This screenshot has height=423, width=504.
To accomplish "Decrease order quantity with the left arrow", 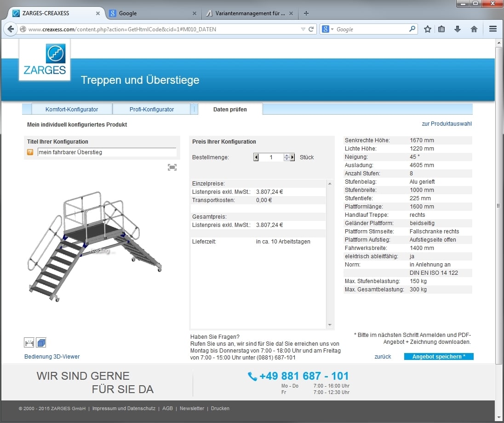I will pyautogui.click(x=256, y=157).
